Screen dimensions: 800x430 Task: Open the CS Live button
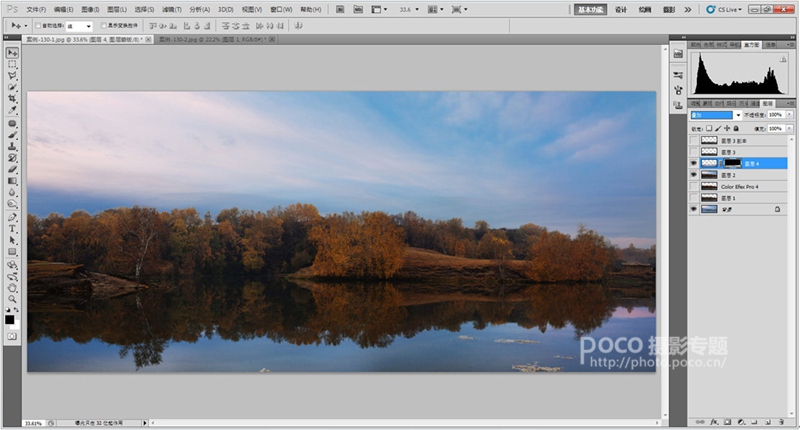(x=723, y=9)
